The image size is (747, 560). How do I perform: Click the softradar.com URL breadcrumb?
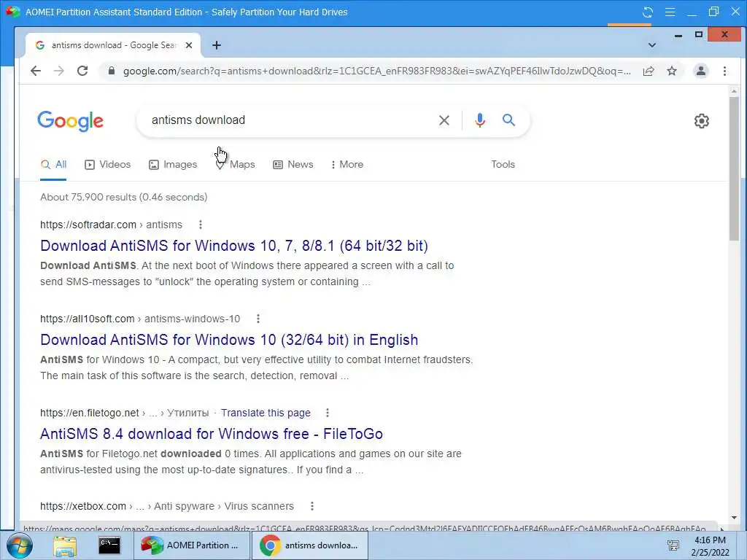[x=111, y=225]
